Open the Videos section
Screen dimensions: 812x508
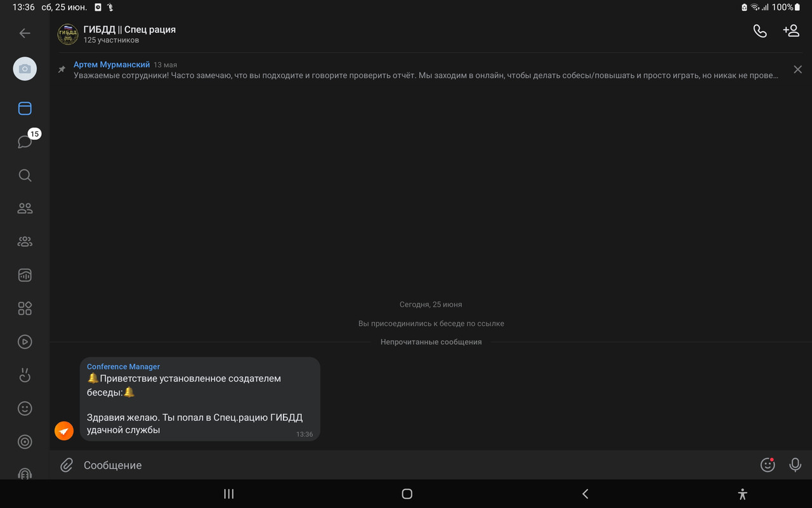coord(24,342)
